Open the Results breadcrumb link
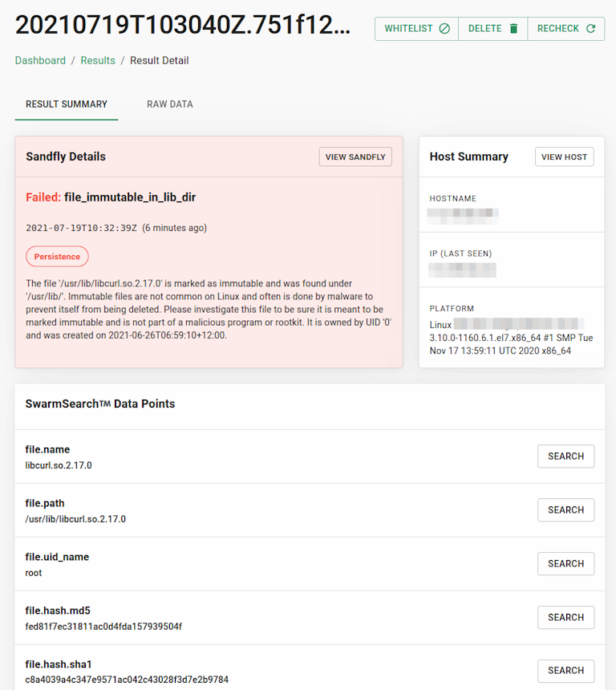This screenshot has width=616, height=690. pyautogui.click(x=98, y=60)
